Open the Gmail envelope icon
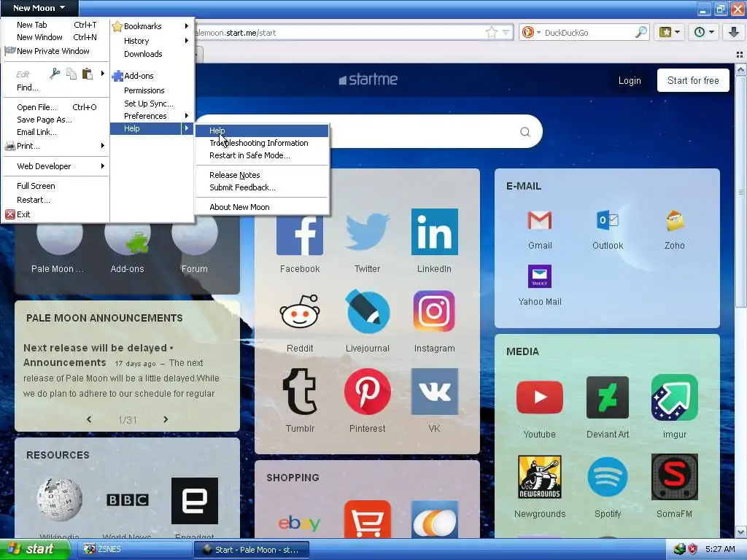 coord(540,220)
